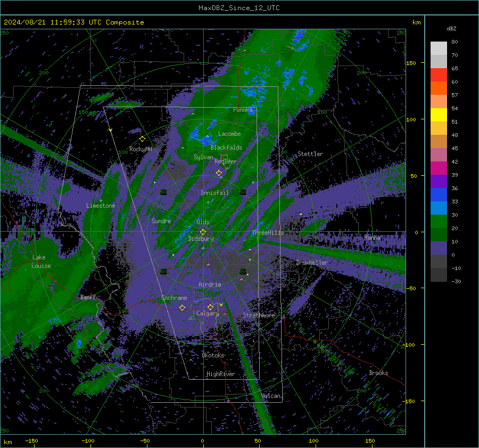This screenshot has height=448, width=479.
Task: Click the Ponoka label
Action: 243,110
